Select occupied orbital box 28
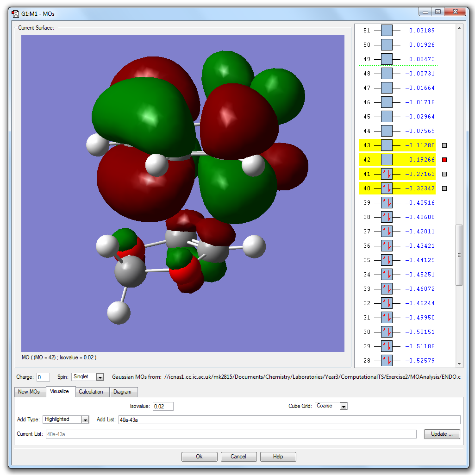The height and width of the screenshot is (476, 475). click(x=387, y=361)
